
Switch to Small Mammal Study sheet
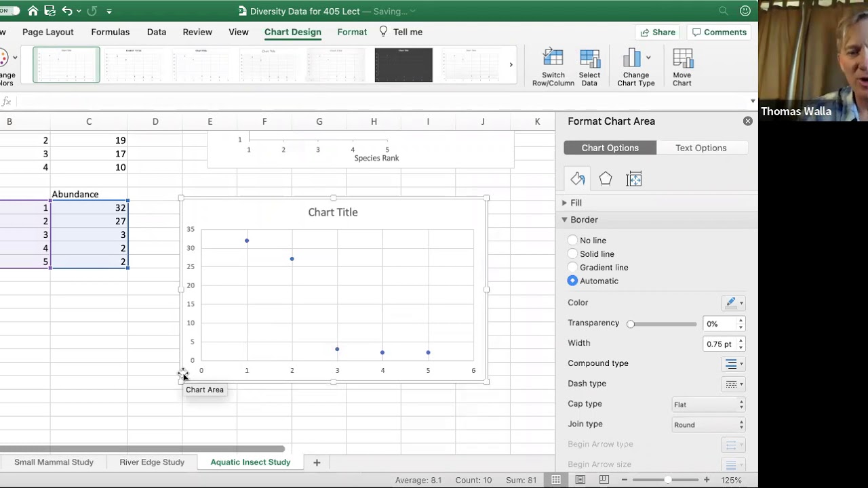tap(54, 462)
